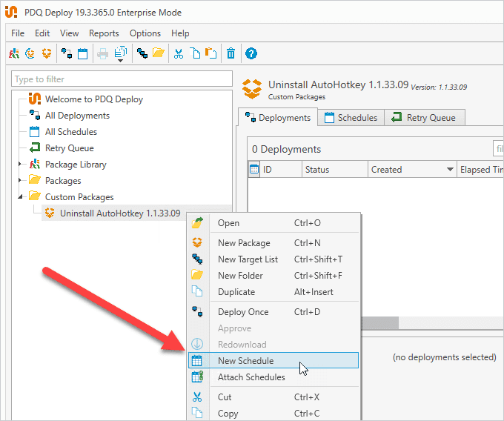Click the New Package toolbar icon

pyautogui.click(x=47, y=53)
